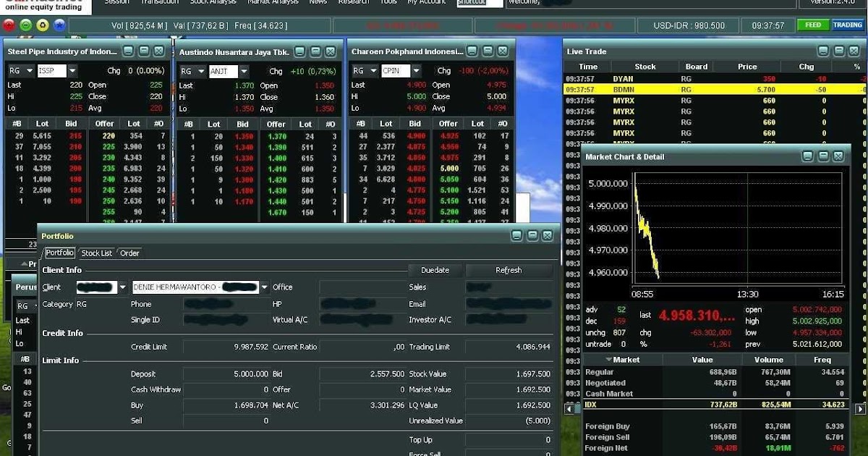The image size is (868, 456).
Task: Click the red round icon in top toolbar
Action: click(x=9, y=25)
